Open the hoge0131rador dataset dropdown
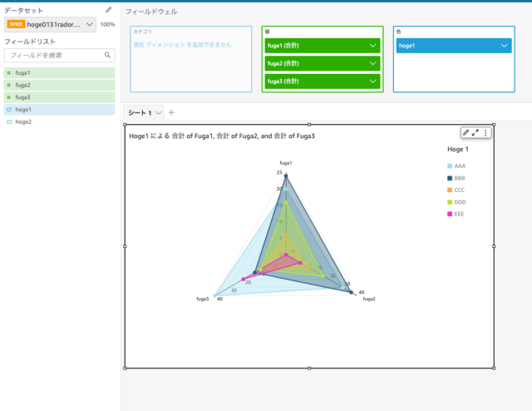The height and width of the screenshot is (411, 532). pyautogui.click(x=51, y=24)
